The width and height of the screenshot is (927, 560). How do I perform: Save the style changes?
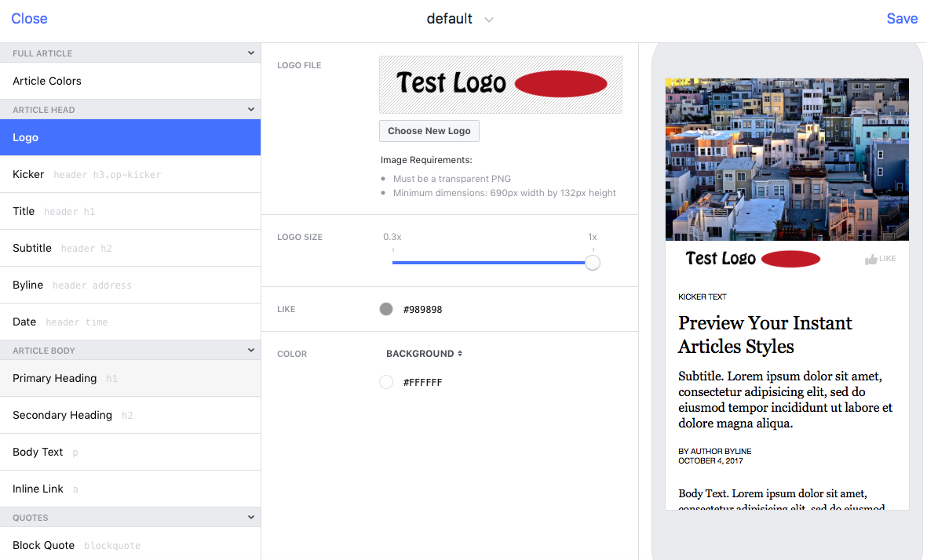pyautogui.click(x=901, y=19)
